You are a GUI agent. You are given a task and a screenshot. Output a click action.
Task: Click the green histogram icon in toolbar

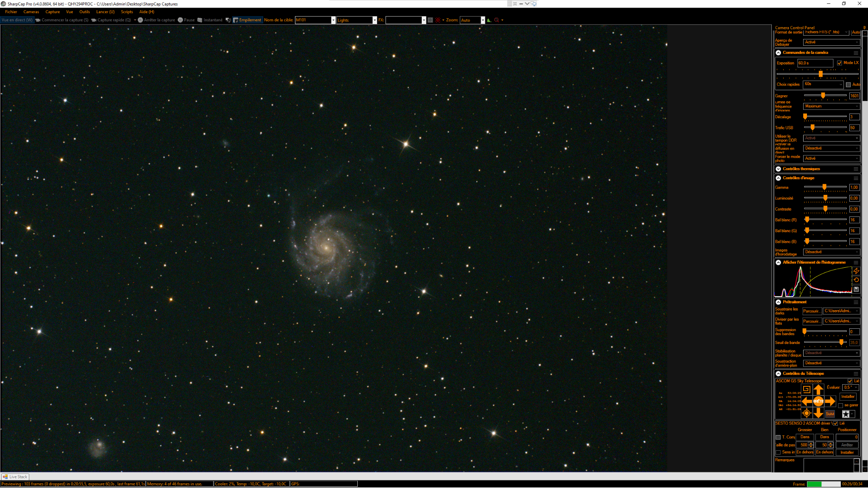click(x=489, y=20)
